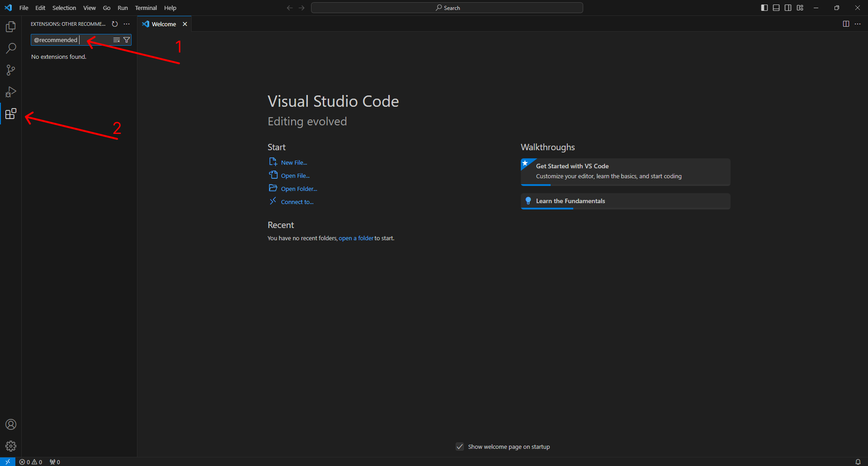This screenshot has width=868, height=466.
Task: Open the Selection menu
Action: [64, 8]
